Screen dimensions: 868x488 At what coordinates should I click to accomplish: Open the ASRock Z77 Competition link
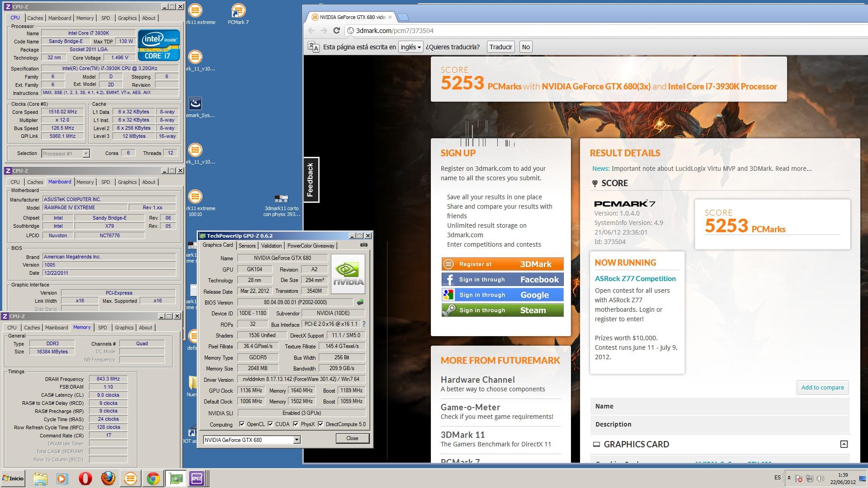click(635, 278)
